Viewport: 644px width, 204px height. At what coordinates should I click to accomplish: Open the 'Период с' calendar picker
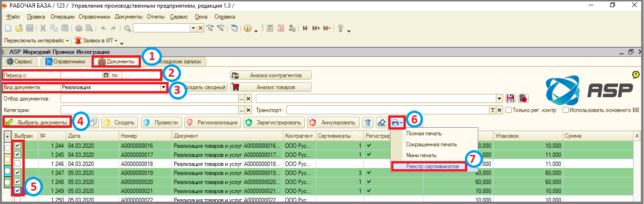106,75
